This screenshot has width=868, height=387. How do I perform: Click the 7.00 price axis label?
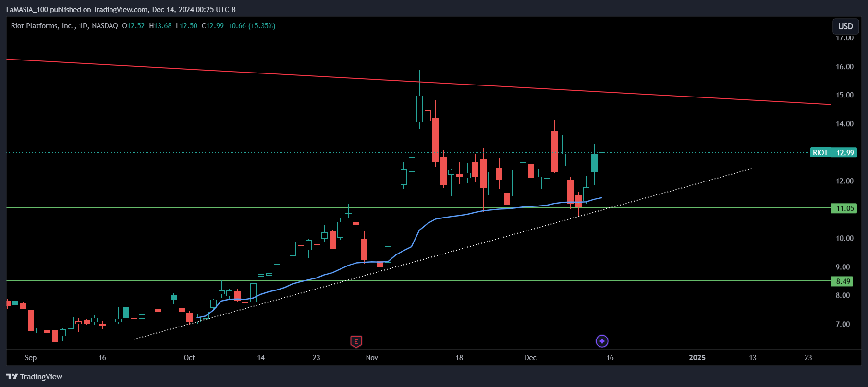[843, 325]
